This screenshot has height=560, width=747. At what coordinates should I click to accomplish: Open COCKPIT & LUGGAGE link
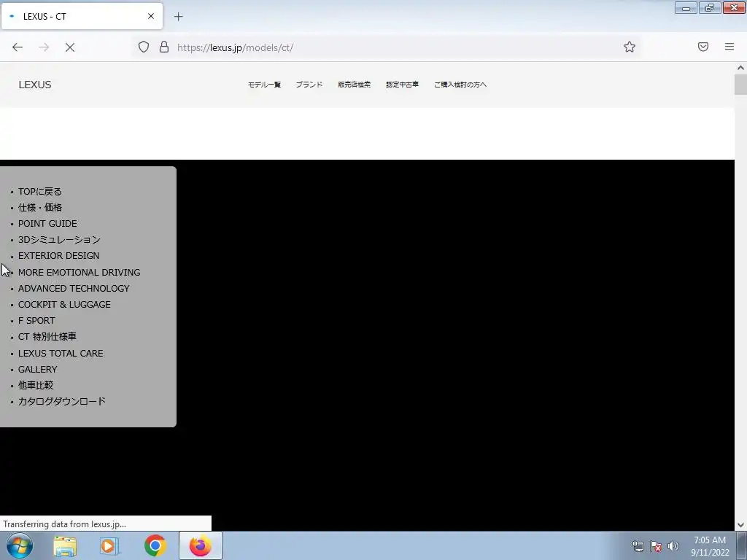pos(64,305)
